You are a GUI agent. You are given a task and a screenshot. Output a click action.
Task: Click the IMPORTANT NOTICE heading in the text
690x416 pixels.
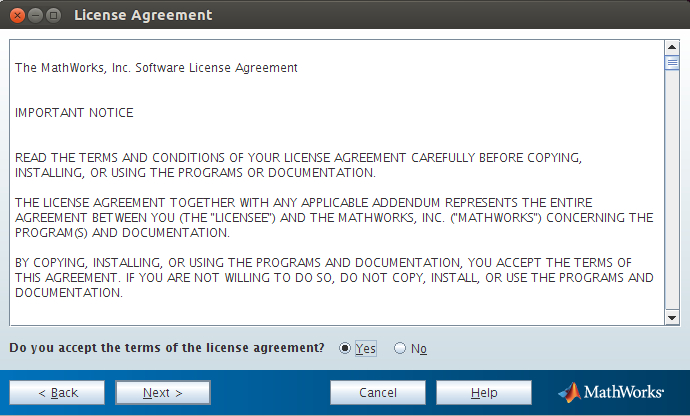click(x=74, y=113)
